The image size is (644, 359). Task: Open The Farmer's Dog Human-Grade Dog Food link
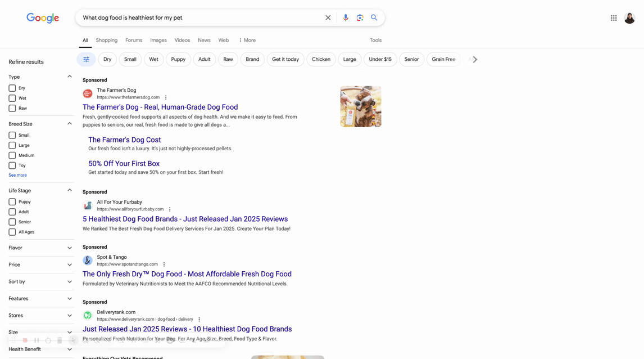pos(160,107)
